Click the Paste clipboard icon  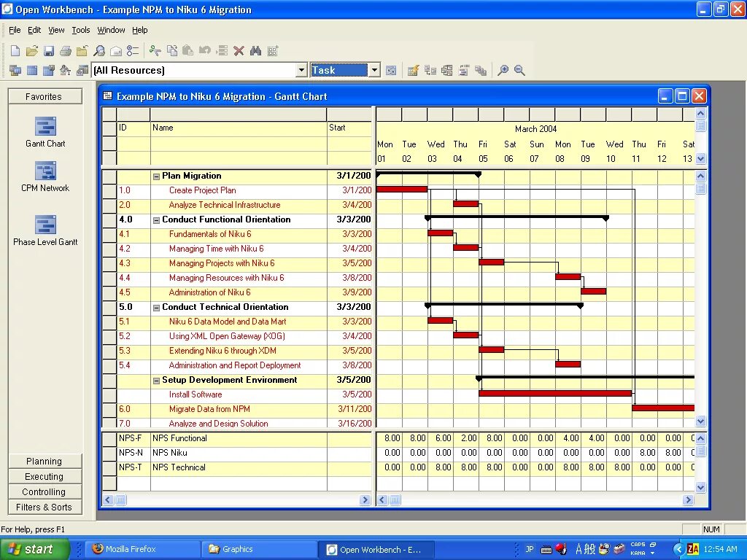188,50
